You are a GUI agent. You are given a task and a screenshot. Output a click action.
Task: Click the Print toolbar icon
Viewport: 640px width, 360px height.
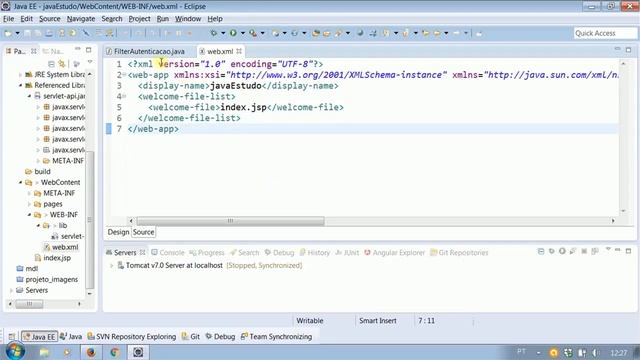(49, 33)
